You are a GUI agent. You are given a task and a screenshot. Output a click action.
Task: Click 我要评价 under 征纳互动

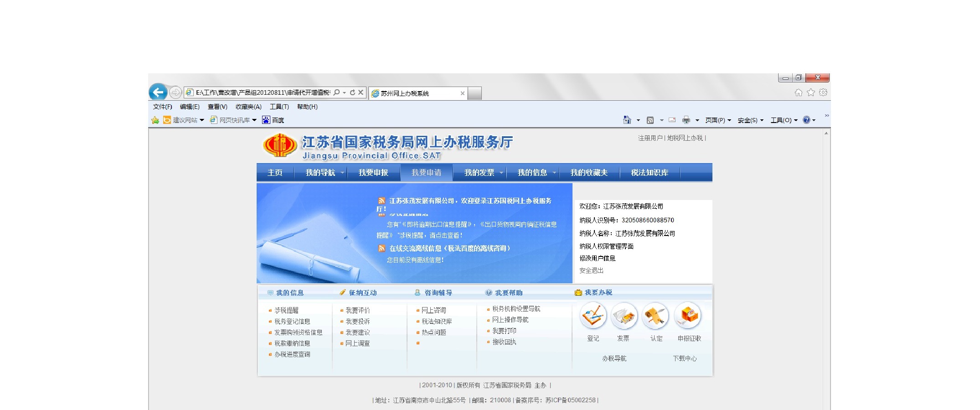(357, 310)
